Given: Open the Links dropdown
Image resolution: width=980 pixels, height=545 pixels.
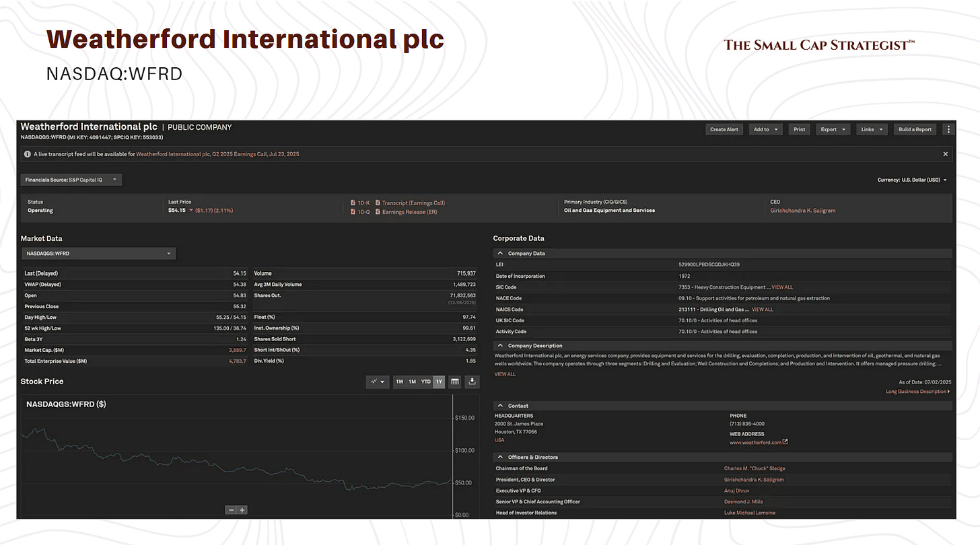Looking at the screenshot, I should tap(872, 129).
